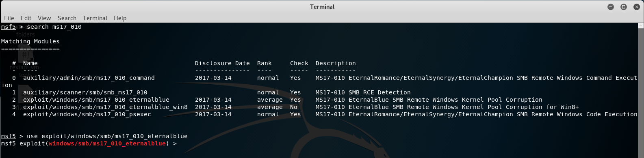Open the Terminal menu
The width and height of the screenshot is (644, 158).
click(95, 18)
